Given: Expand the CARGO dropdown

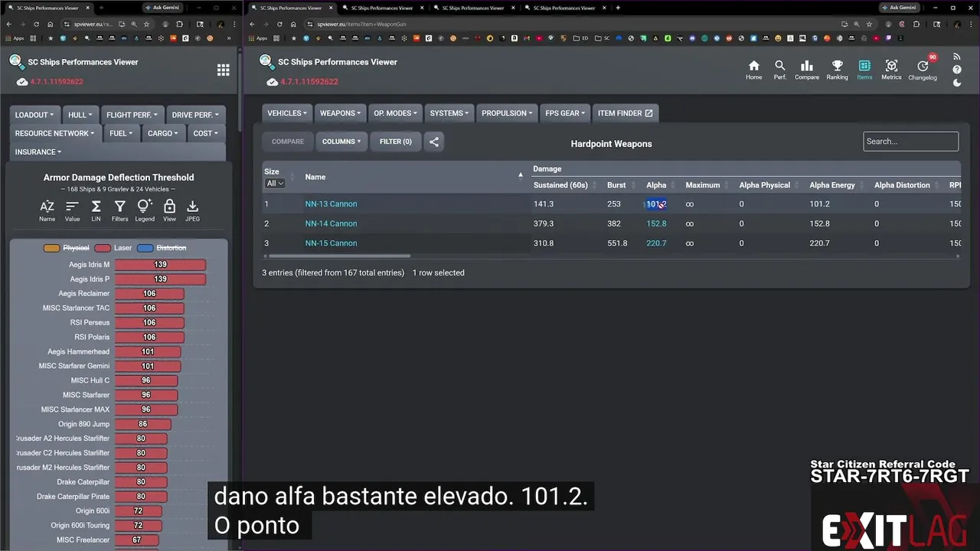Looking at the screenshot, I should click(163, 133).
